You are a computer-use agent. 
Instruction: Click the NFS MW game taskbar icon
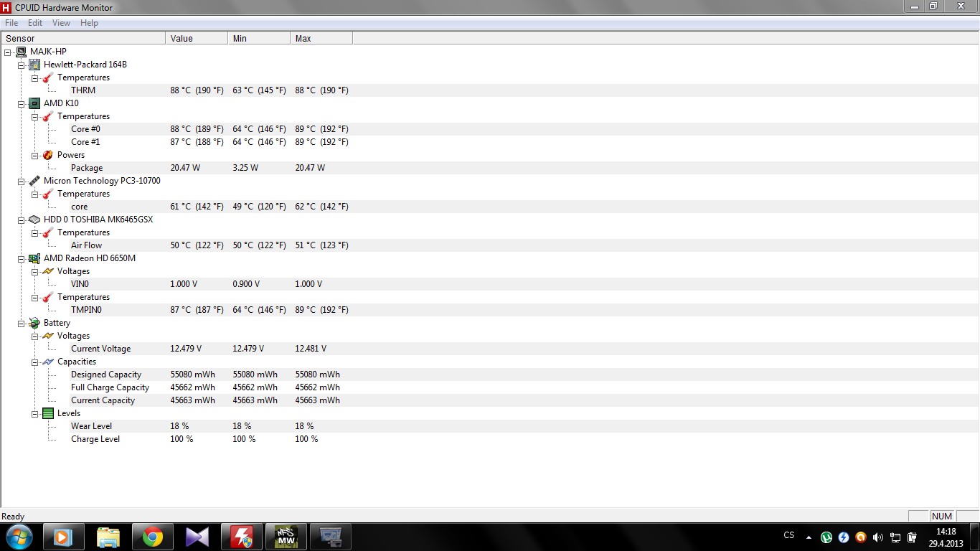tap(286, 537)
